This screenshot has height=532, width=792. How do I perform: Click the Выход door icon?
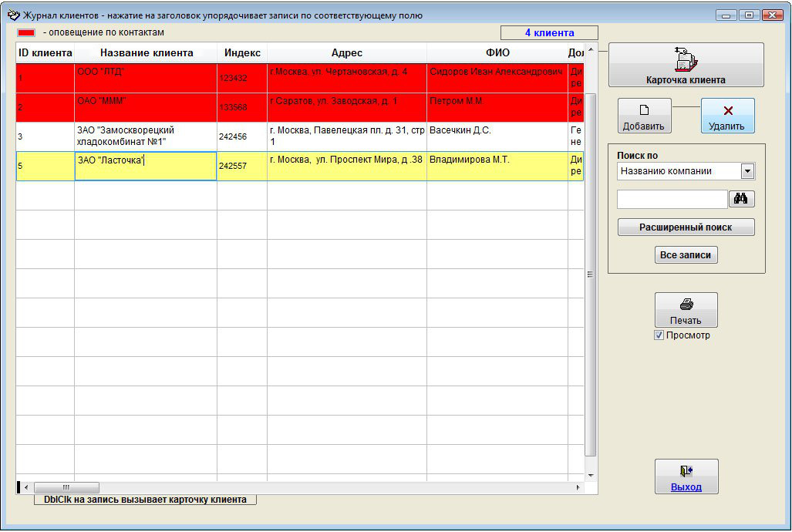click(686, 471)
